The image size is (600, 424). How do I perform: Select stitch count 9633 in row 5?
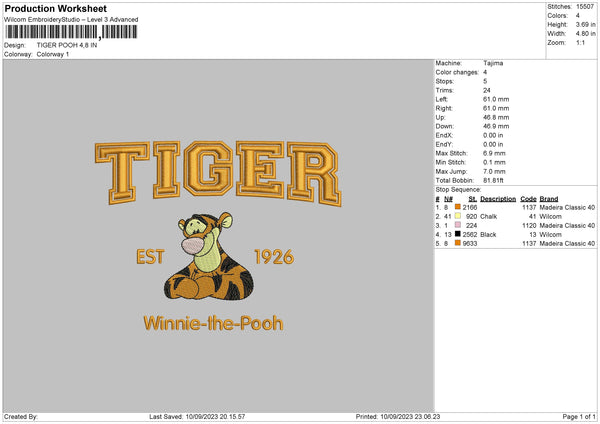[470, 244]
